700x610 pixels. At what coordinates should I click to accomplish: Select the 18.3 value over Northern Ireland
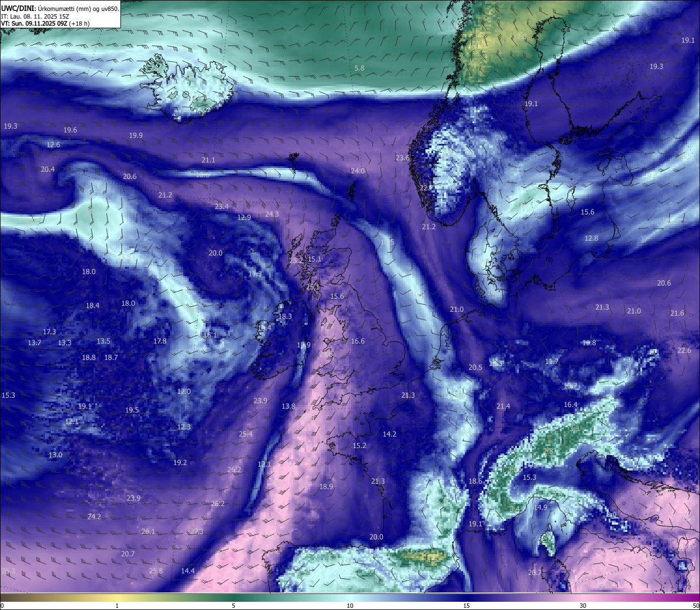(x=285, y=316)
